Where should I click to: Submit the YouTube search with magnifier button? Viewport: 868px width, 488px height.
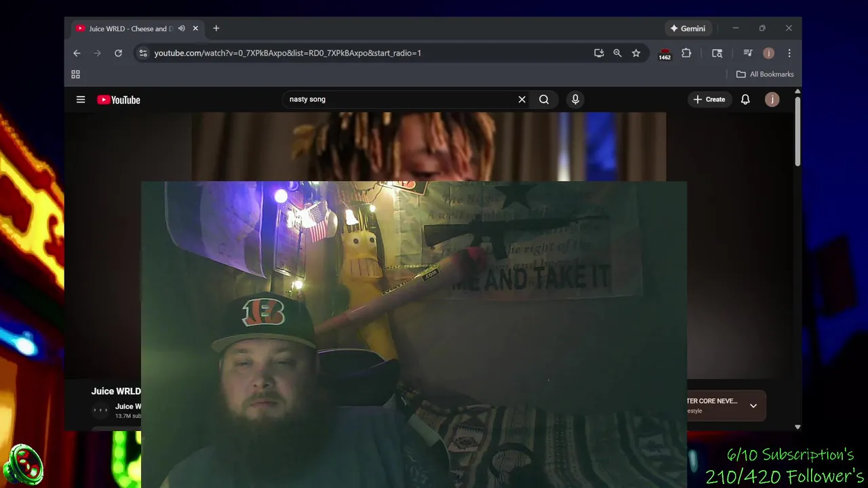pos(544,100)
